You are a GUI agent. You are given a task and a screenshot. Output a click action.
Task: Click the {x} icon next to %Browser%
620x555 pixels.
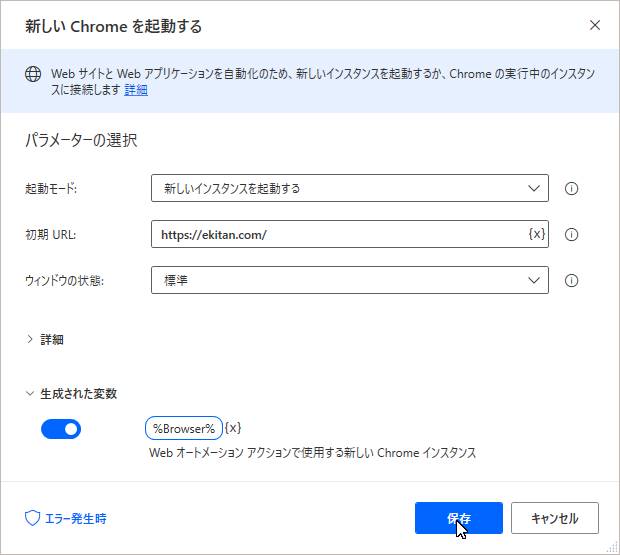[x=233, y=428]
